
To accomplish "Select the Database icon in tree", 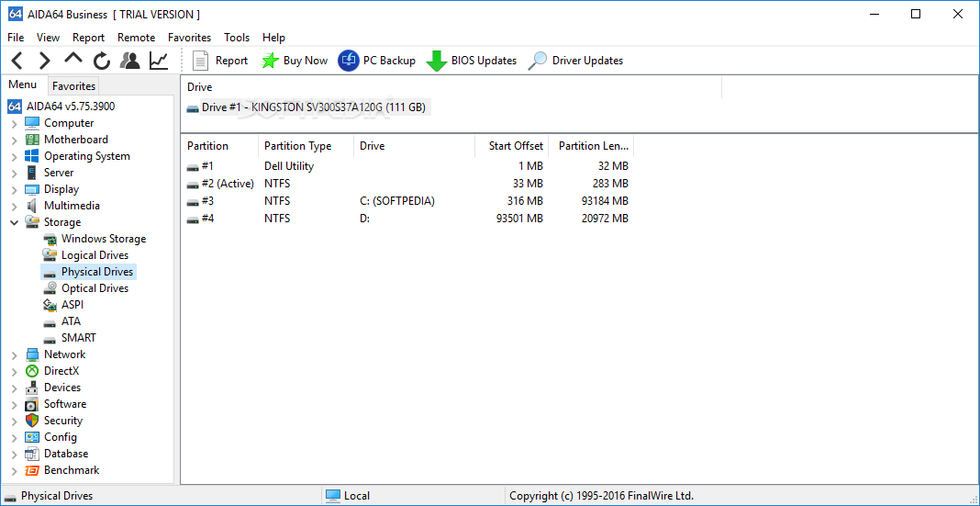I will [x=32, y=454].
